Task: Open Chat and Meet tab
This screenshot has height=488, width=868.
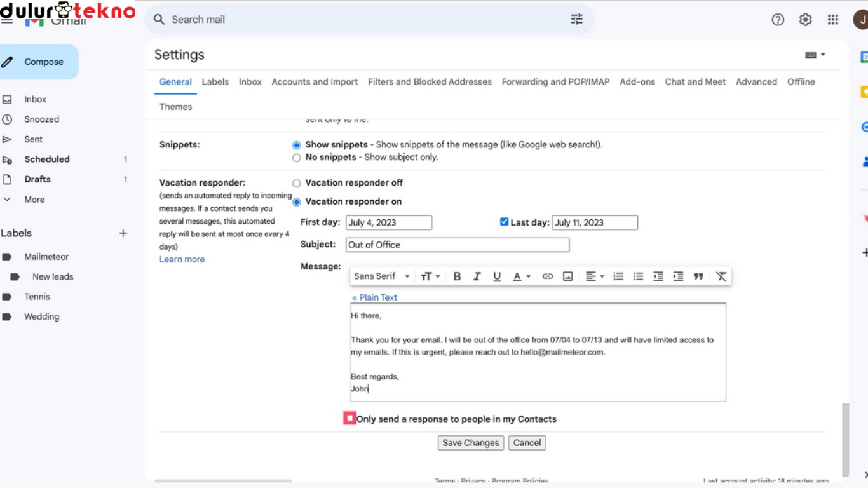Action: pyautogui.click(x=695, y=82)
